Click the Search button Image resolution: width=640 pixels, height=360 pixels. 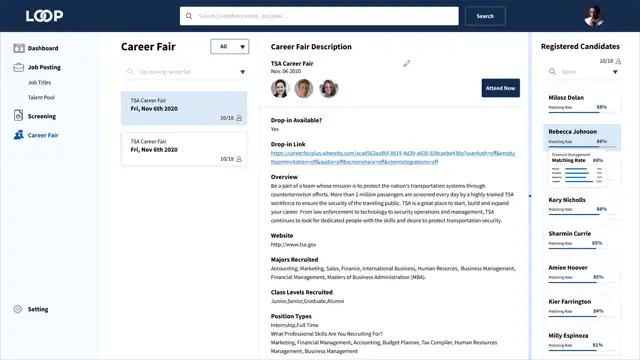click(485, 16)
